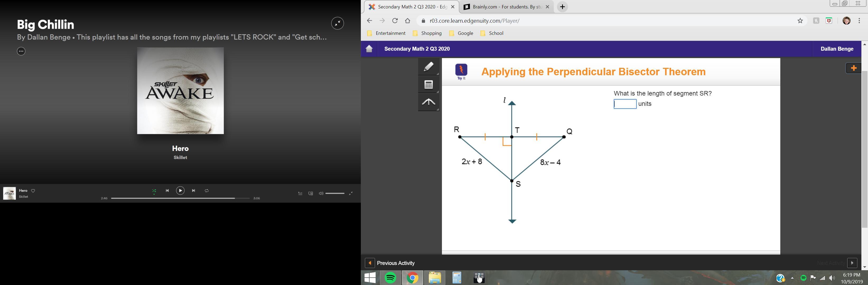Reload the Edgenuity page
The image size is (868, 285).
click(x=395, y=21)
